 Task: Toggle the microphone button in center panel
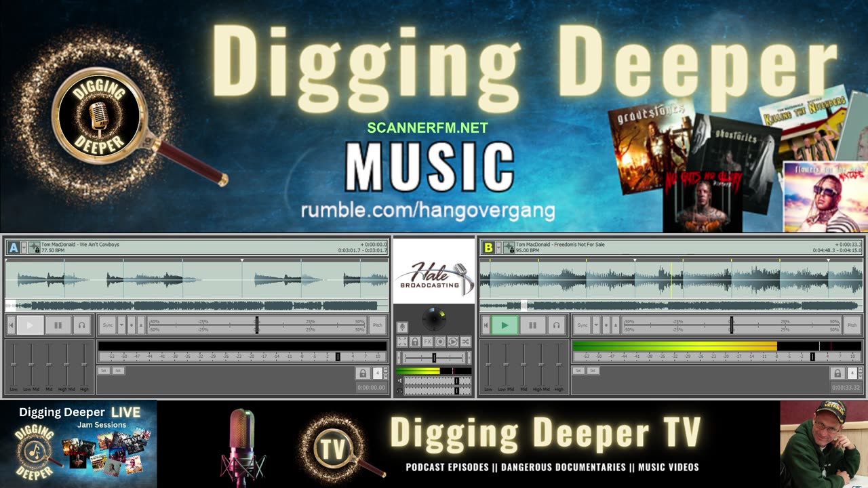(402, 327)
